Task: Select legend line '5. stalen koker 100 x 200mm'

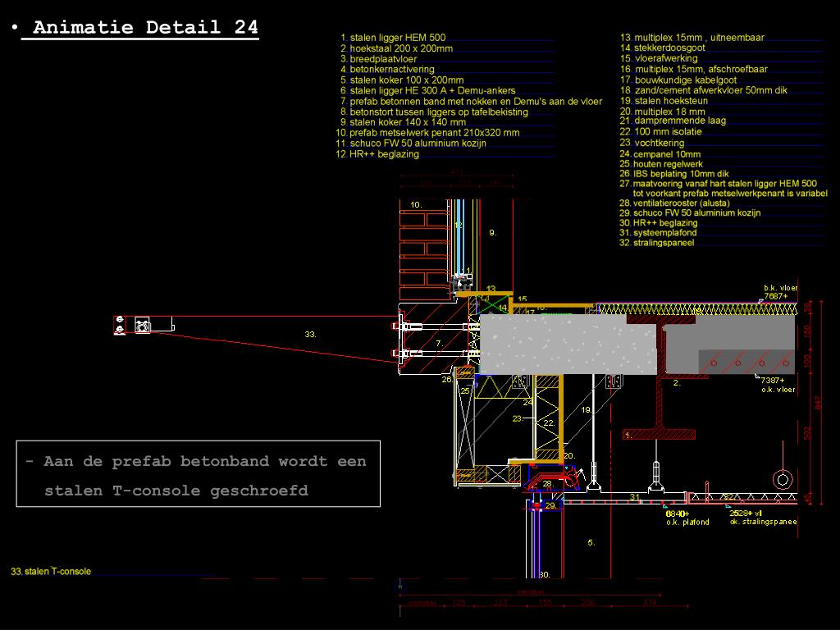Action: point(402,80)
